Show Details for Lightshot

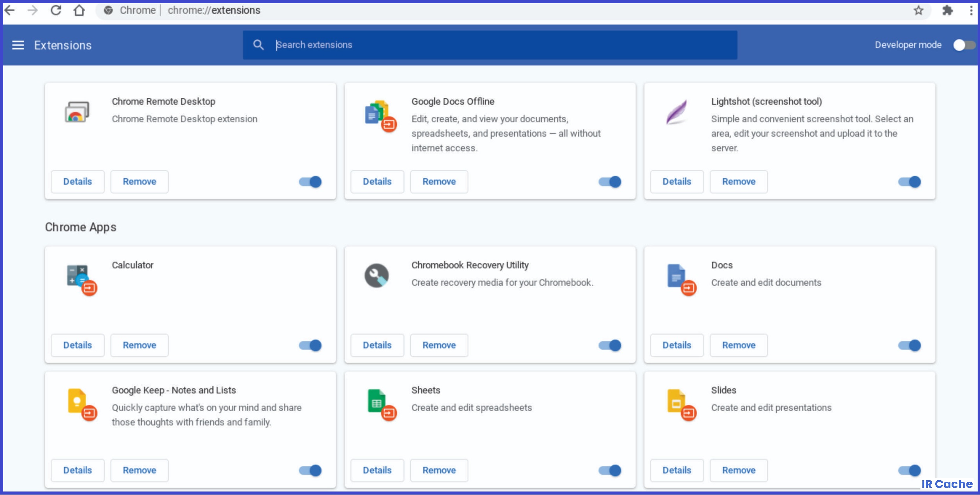(x=677, y=181)
